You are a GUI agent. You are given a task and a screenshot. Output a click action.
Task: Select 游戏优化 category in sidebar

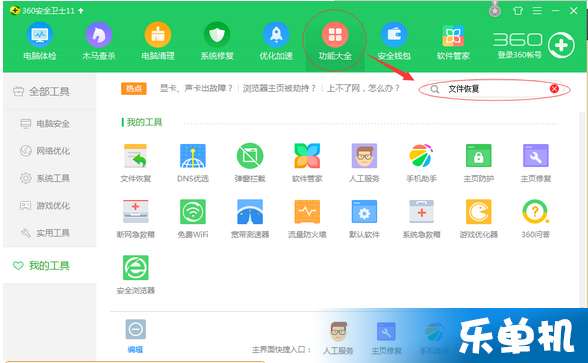45,206
